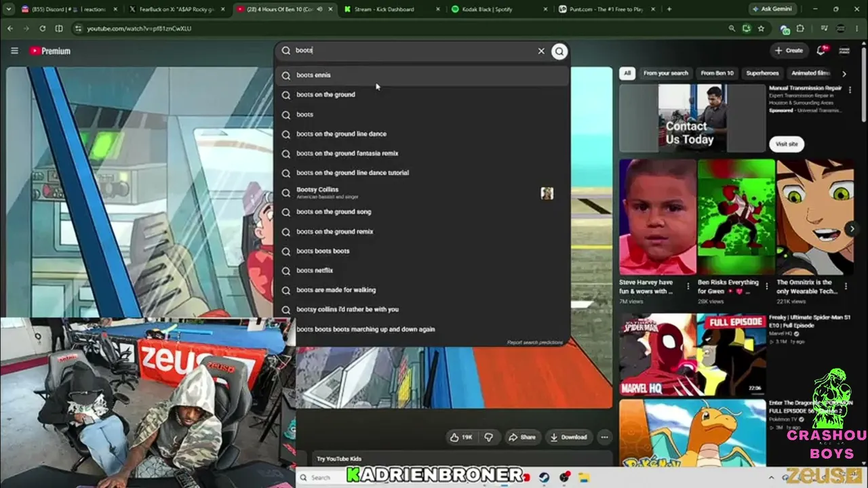Click the Report search predictions link

(535, 342)
